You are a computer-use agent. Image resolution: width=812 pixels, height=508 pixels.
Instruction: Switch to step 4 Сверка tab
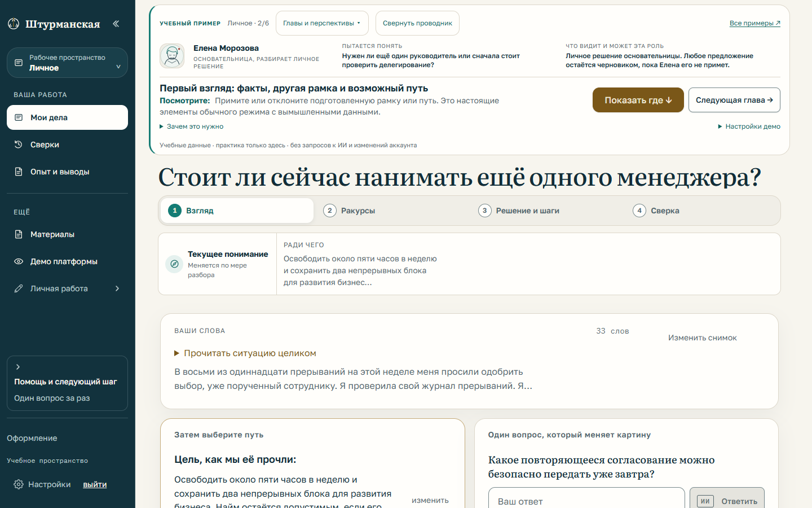point(702,211)
